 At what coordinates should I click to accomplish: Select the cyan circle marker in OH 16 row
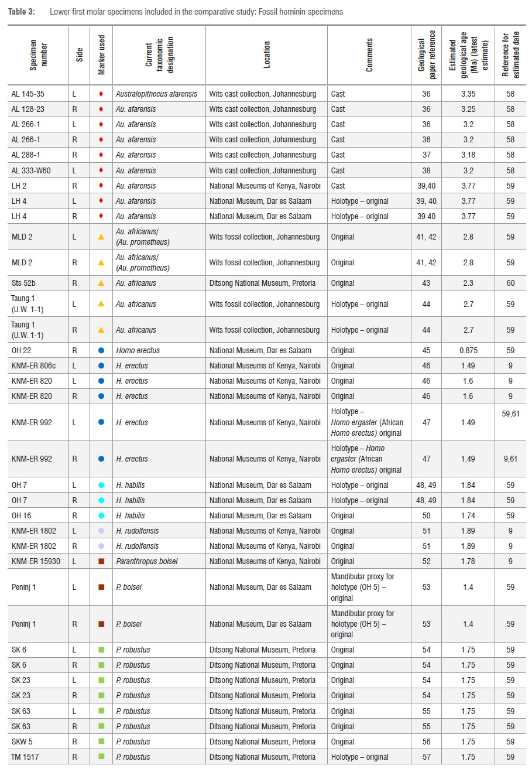click(x=101, y=516)
